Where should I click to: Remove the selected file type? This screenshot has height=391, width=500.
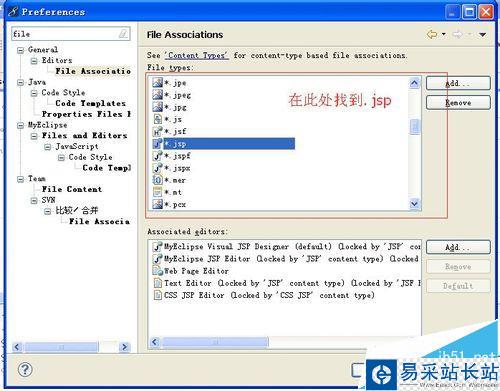[458, 102]
